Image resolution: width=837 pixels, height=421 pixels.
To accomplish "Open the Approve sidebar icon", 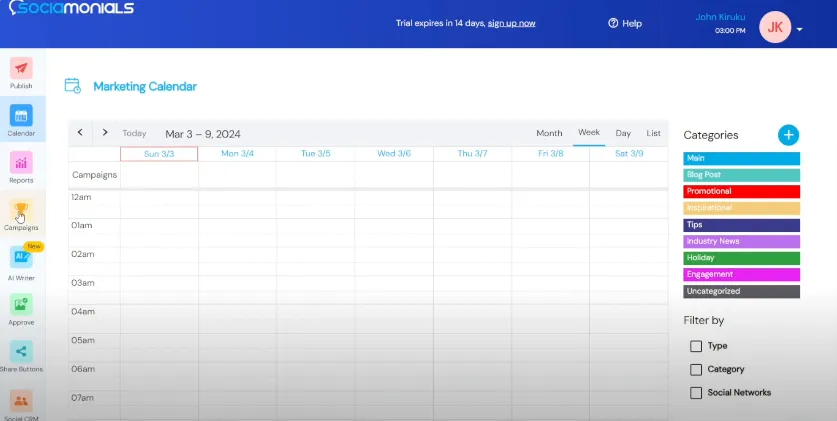I will (21, 305).
